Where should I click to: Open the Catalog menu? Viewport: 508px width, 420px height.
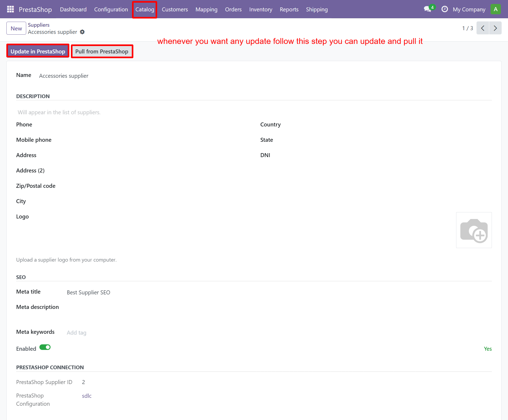[145, 10]
